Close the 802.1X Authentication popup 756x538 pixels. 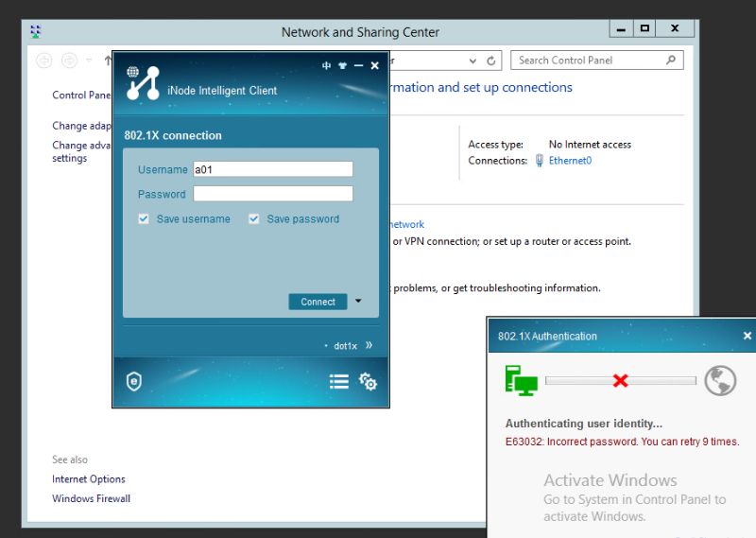point(747,336)
